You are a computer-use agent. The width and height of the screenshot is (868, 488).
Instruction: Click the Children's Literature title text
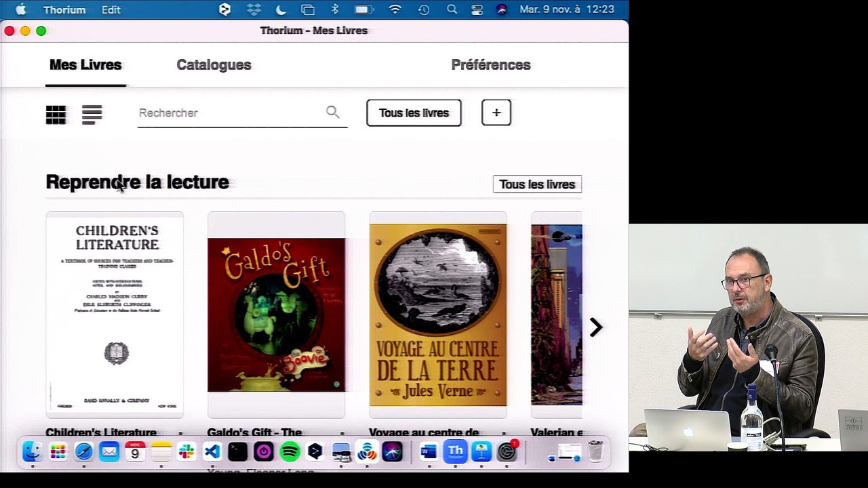[x=101, y=432]
